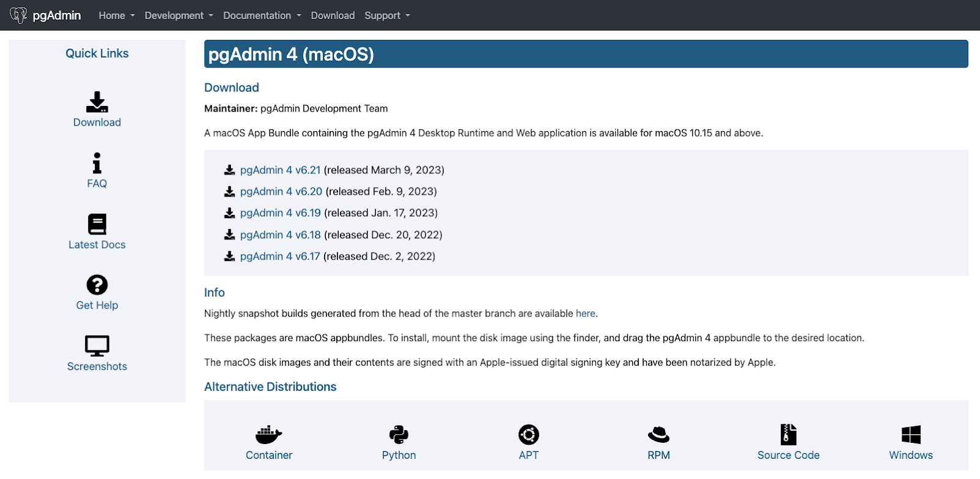This screenshot has height=479, width=980.
Task: Click the Docker Container whale icon
Action: point(269,435)
